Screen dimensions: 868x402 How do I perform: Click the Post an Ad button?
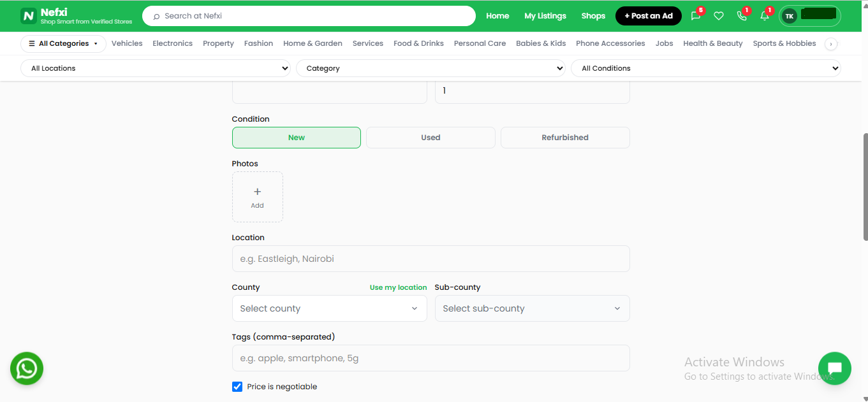pyautogui.click(x=649, y=16)
